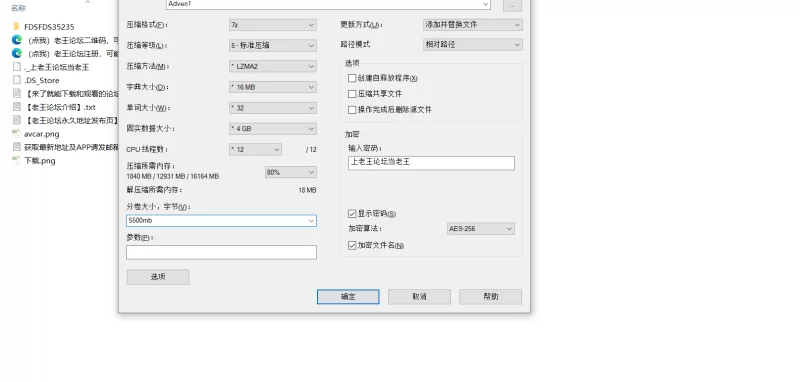This screenshot has width=800, height=382.
Task: Expand 分卷大小 5500mb combo arrow
Action: (311, 221)
